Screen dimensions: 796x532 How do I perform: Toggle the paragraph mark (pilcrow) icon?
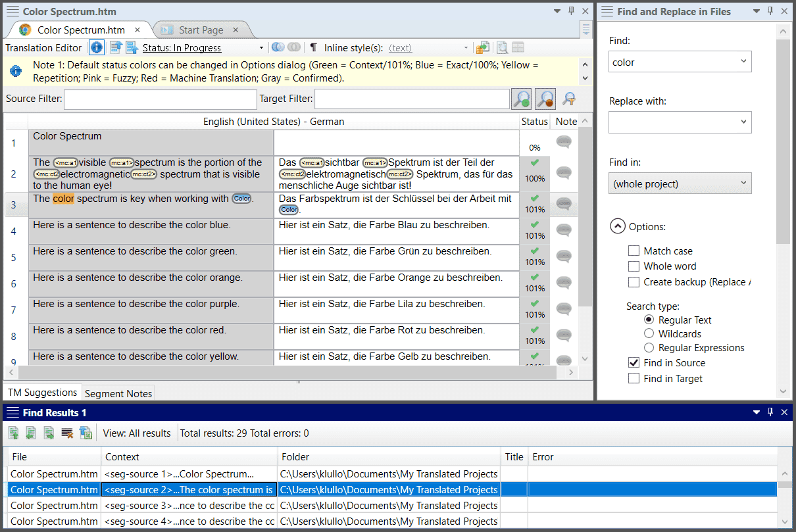313,47
